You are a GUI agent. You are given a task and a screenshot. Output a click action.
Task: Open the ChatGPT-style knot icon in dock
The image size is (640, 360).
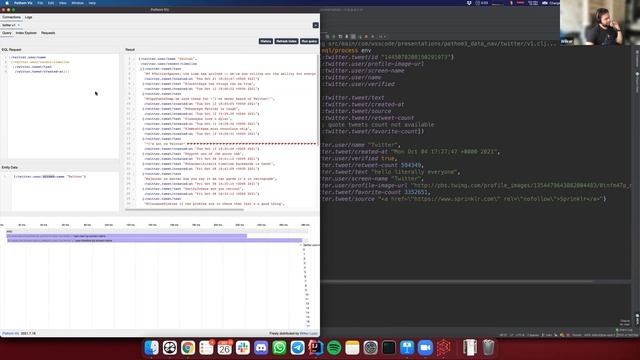click(170, 348)
